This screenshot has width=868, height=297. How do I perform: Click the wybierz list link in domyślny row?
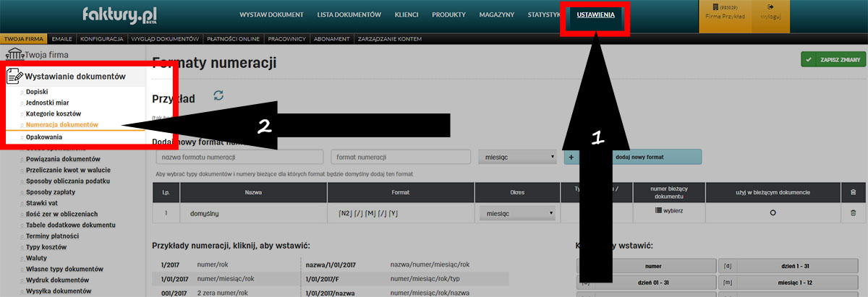point(668,210)
